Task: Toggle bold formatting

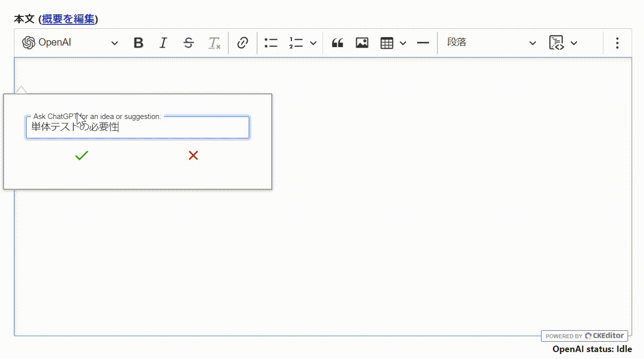Action: [x=138, y=43]
